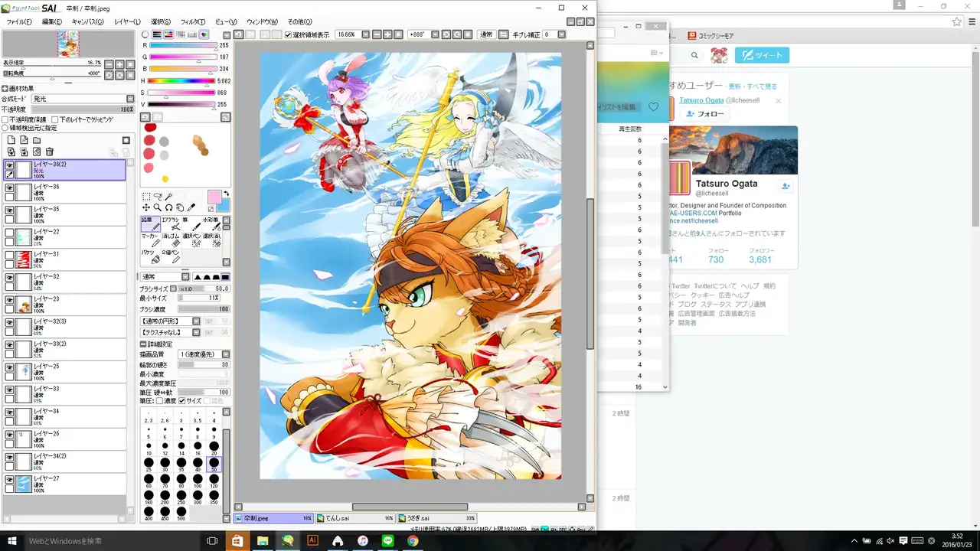Click the pink foreground color swatch
The image size is (980, 551).
[x=214, y=197]
